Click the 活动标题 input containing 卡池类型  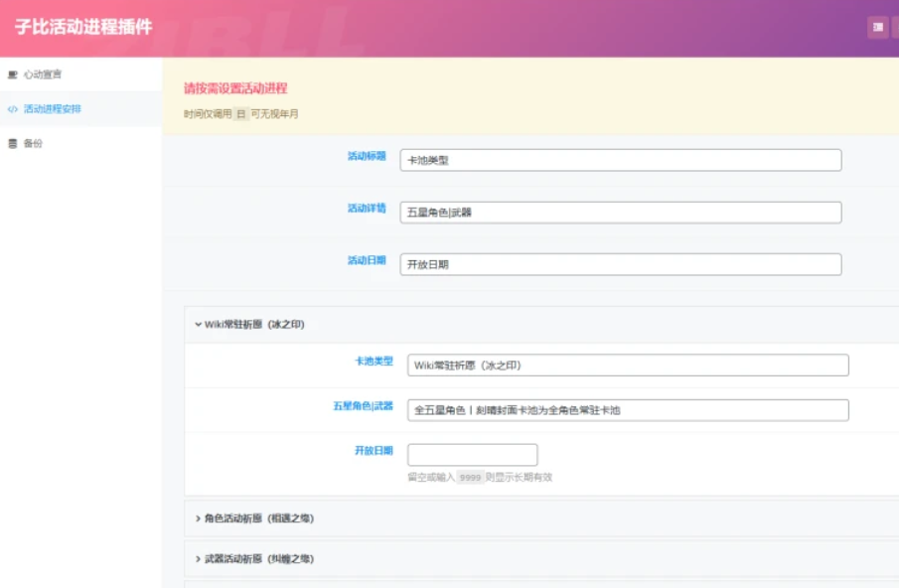point(621,160)
